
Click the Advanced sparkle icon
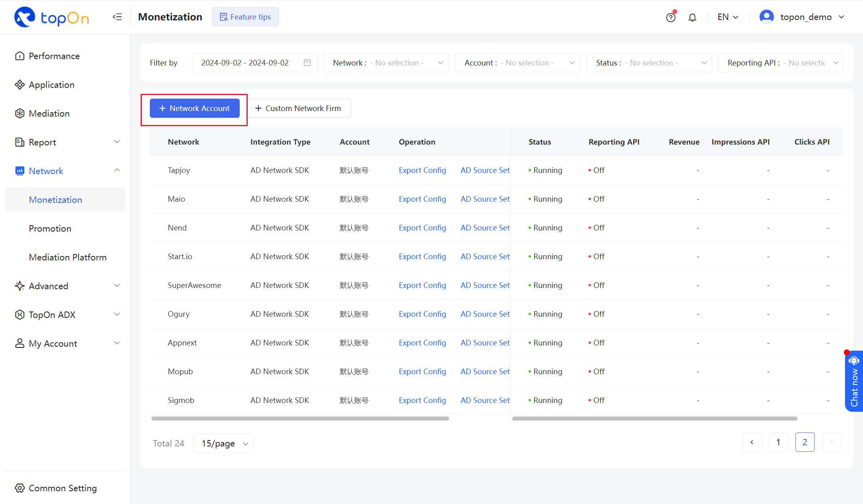pos(20,286)
